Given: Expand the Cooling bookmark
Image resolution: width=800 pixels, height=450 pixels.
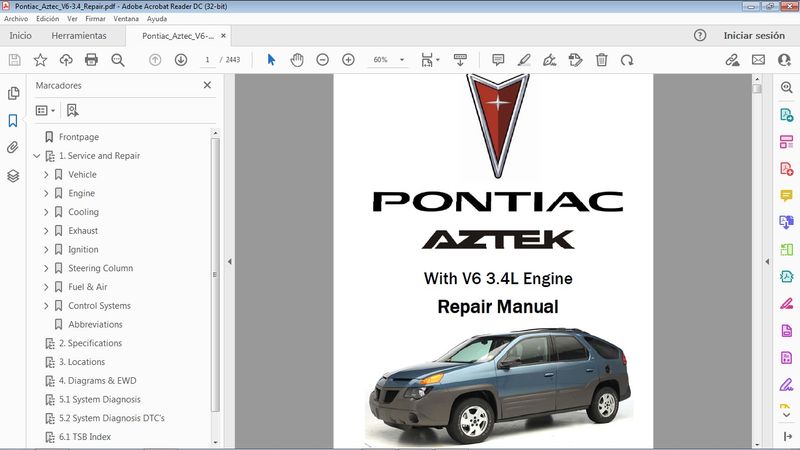Looking at the screenshot, I should tap(46, 212).
